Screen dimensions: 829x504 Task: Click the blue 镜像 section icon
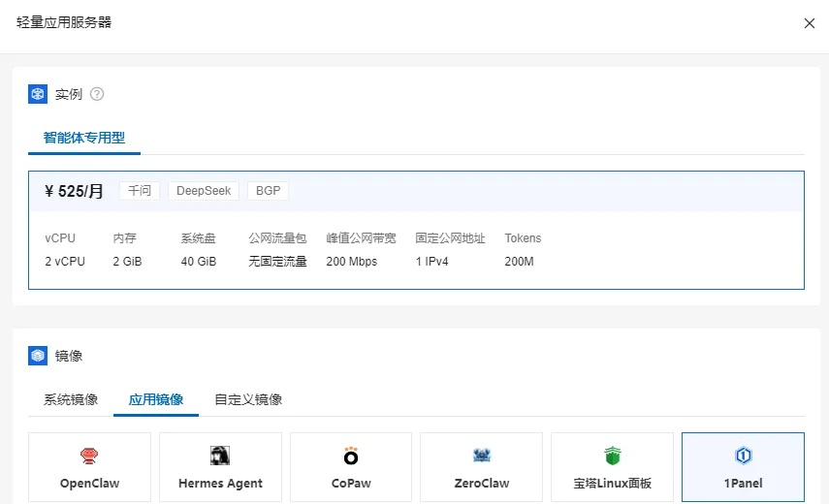pos(38,356)
